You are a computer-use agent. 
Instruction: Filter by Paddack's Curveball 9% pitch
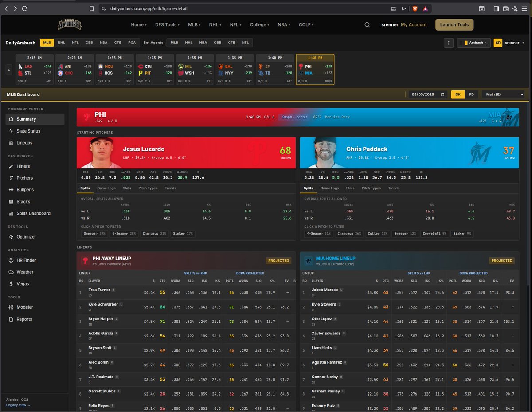pos(434,233)
